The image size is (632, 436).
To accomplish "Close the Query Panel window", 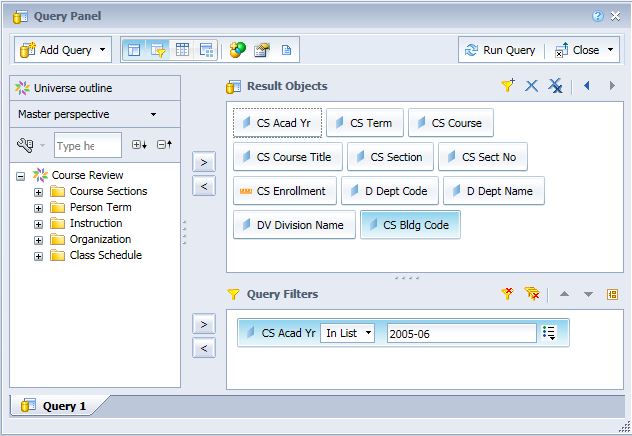I will point(615,16).
